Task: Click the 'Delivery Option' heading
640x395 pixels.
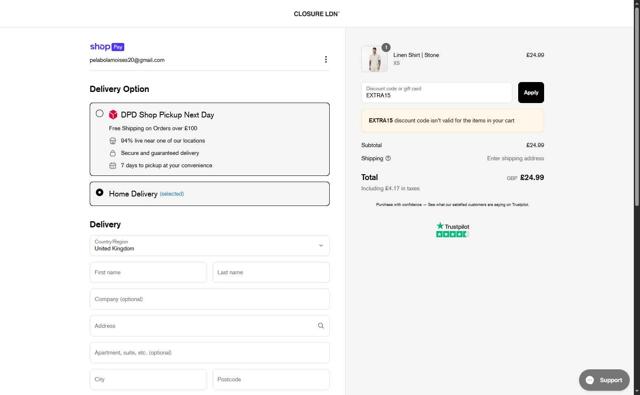Action: 119,89
